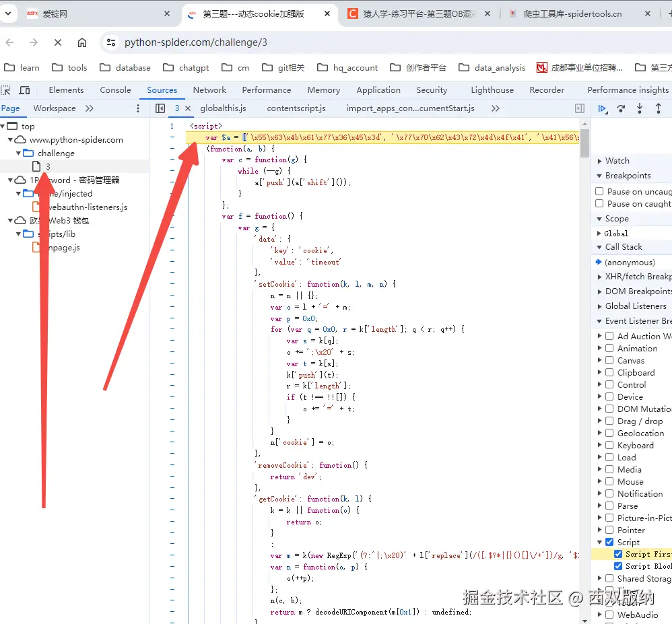Step out of current function
Viewport: 672px width, 624px height.
[x=659, y=108]
